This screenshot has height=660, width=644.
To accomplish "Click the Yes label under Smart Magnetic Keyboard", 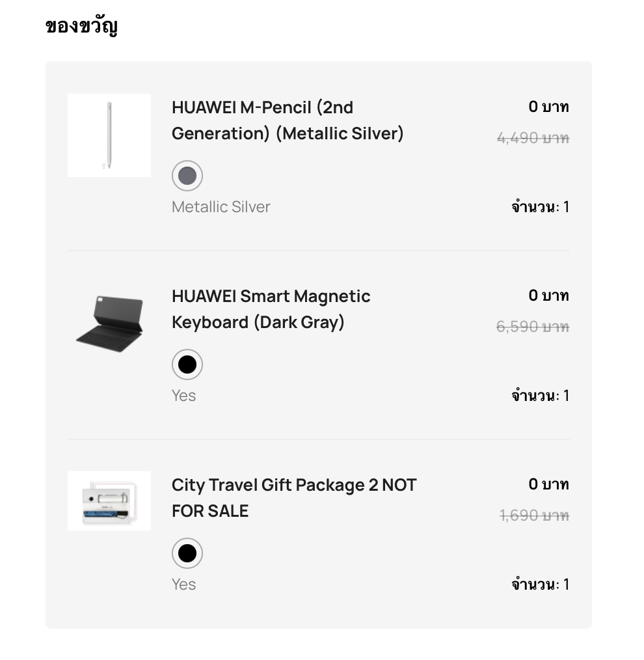I will point(183,396).
